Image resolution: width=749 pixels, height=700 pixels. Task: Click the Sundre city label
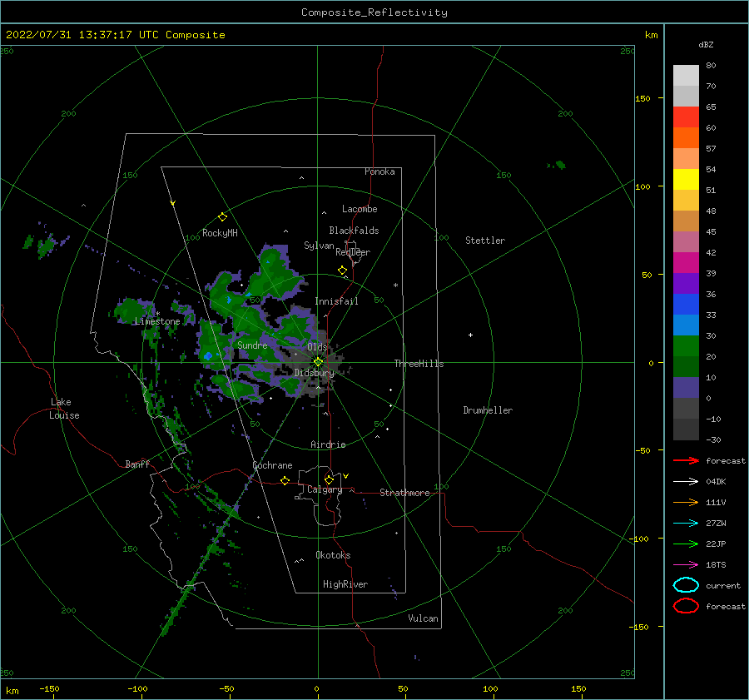tap(252, 345)
